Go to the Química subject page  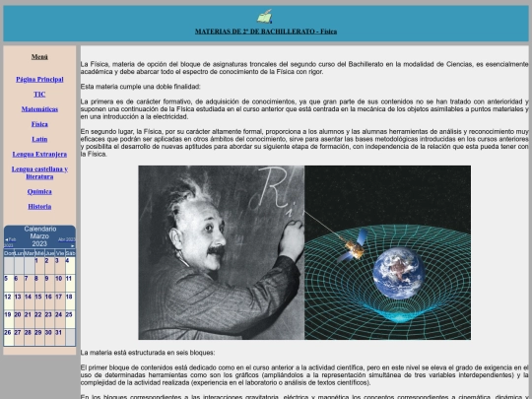(x=39, y=192)
